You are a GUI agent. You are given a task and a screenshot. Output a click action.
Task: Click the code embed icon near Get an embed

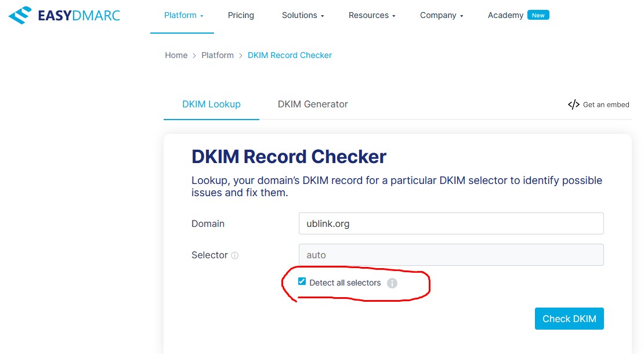click(573, 104)
